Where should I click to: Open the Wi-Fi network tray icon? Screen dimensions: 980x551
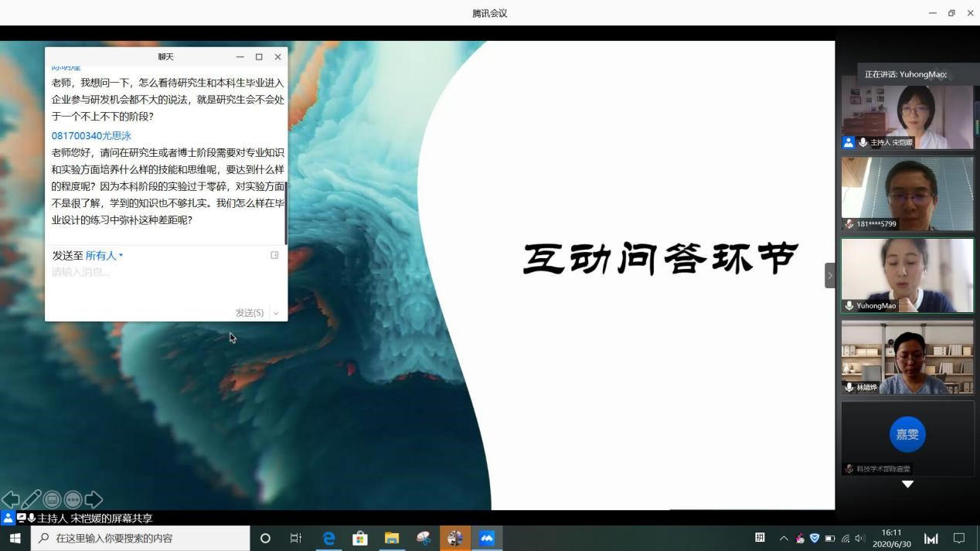click(846, 538)
